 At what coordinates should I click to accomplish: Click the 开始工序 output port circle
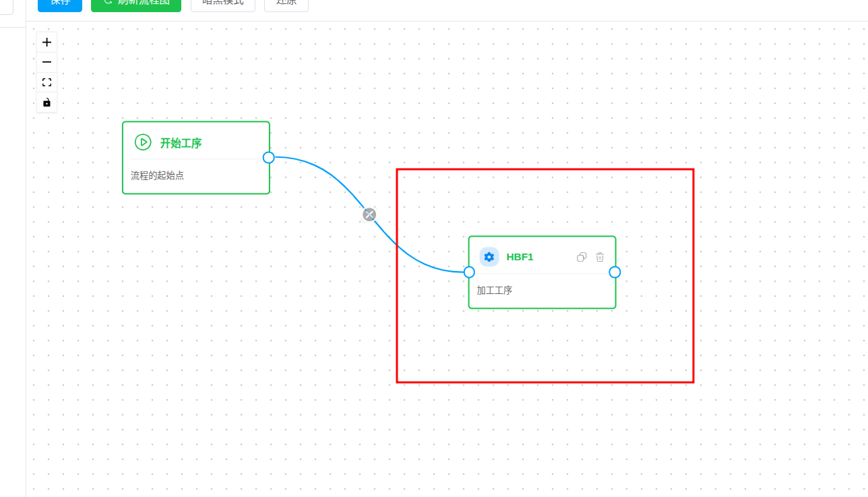point(269,156)
